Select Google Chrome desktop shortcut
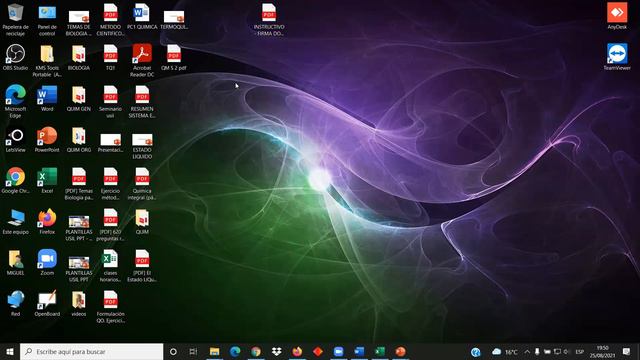The height and width of the screenshot is (360, 640). [16, 180]
